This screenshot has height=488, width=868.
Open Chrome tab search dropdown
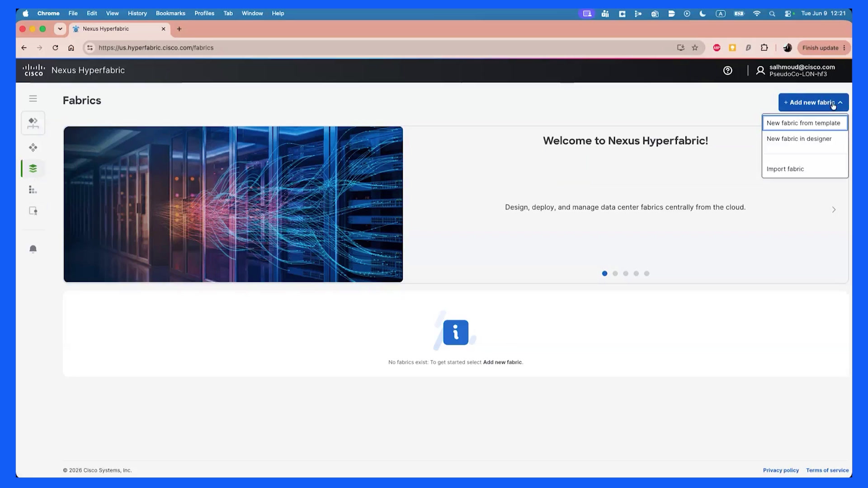(x=60, y=29)
